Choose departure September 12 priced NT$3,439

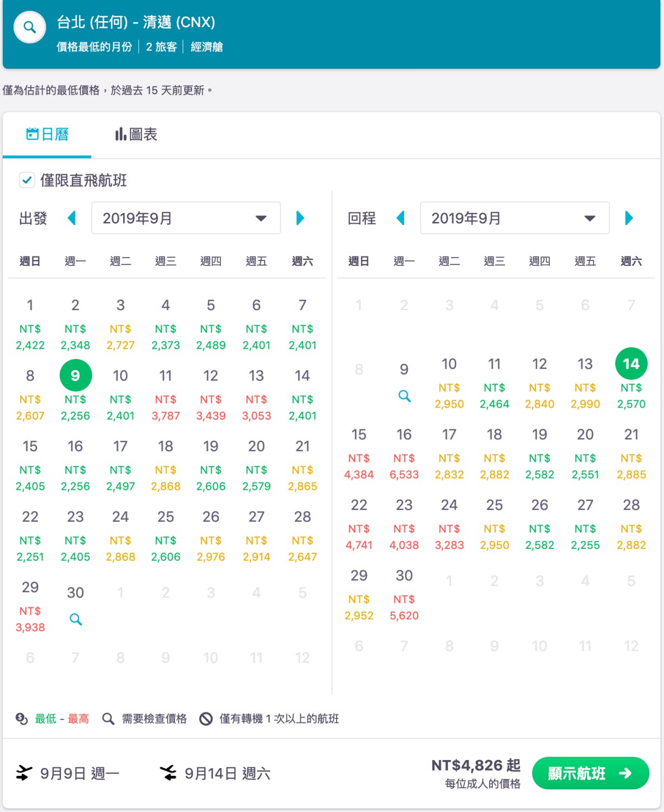211,395
